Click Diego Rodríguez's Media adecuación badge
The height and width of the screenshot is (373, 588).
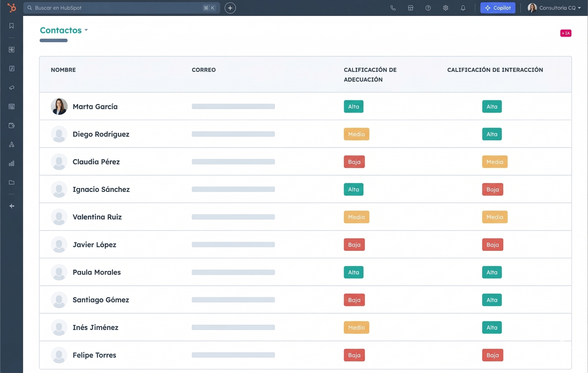point(356,134)
